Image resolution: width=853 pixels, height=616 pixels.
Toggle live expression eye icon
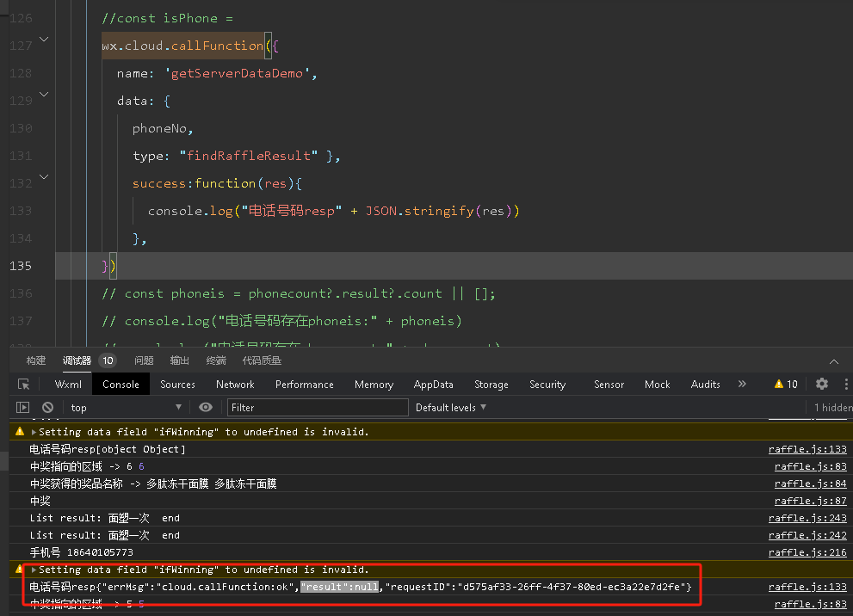coord(206,407)
